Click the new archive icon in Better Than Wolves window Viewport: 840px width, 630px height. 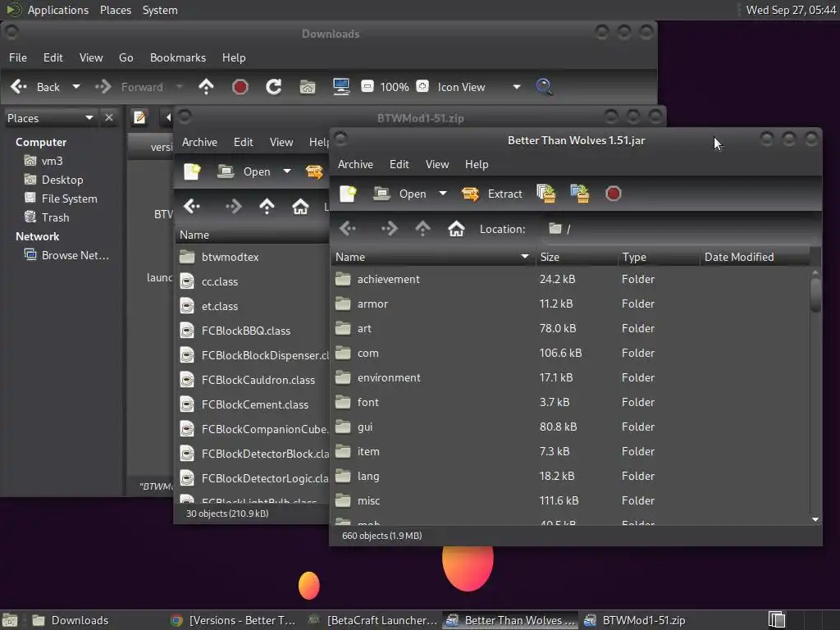348,194
